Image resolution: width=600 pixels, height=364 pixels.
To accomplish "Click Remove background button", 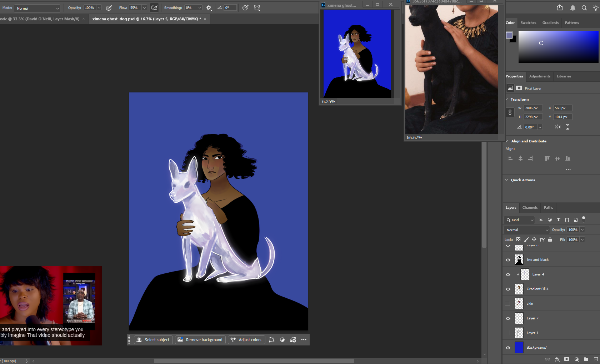I will [200, 340].
